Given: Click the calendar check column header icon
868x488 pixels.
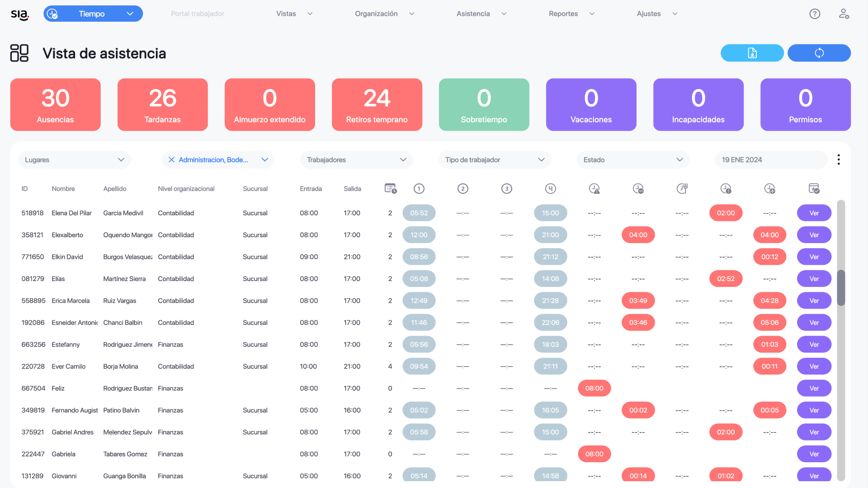Looking at the screenshot, I should pyautogui.click(x=814, y=188).
